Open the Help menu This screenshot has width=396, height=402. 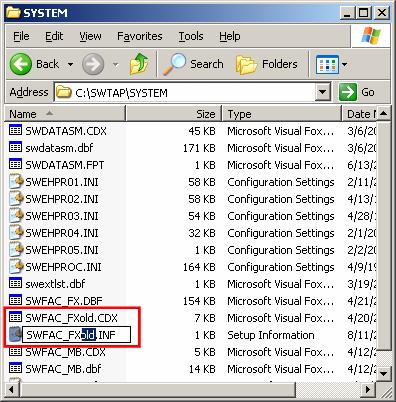tap(230, 36)
